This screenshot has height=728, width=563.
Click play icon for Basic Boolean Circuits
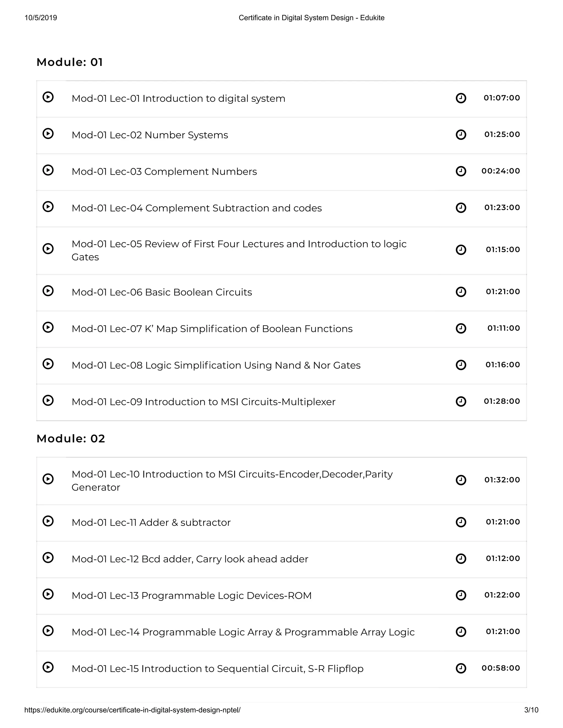click(x=48, y=291)
